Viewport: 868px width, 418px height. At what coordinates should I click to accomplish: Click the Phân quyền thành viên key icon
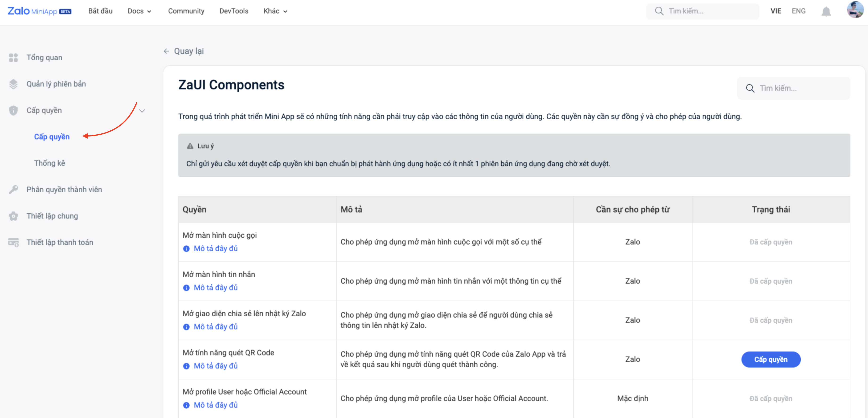[13, 190]
